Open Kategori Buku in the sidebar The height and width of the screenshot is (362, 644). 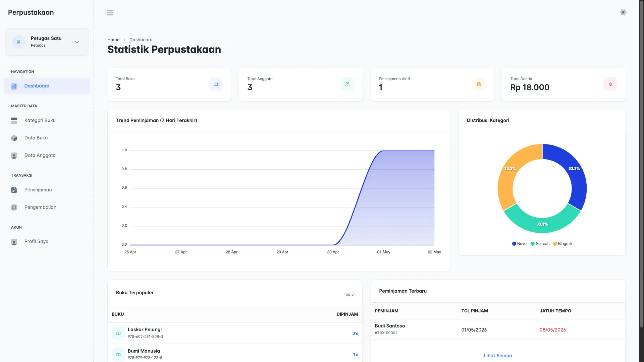pos(47,120)
